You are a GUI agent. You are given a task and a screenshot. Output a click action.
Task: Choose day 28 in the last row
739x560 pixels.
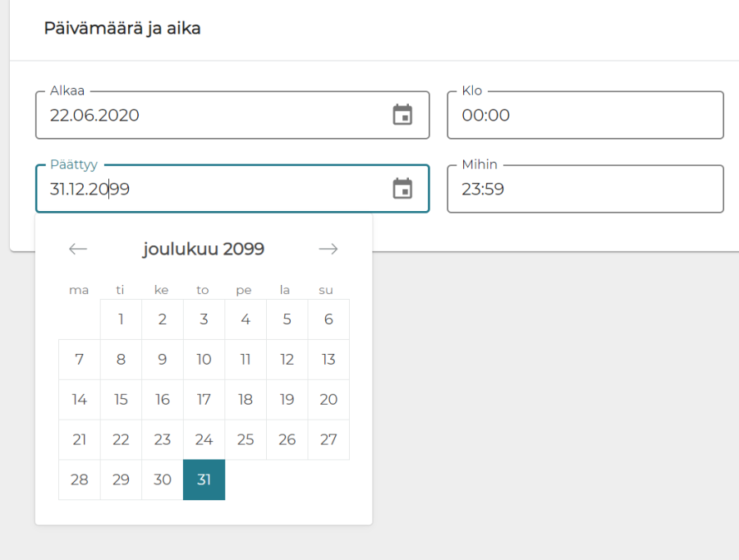[x=80, y=480]
